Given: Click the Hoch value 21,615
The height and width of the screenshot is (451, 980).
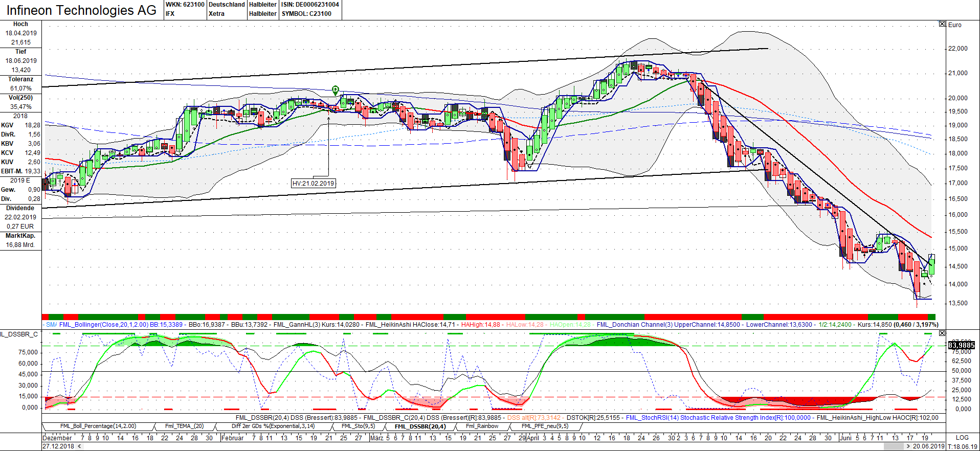Looking at the screenshot, I should (21, 42).
